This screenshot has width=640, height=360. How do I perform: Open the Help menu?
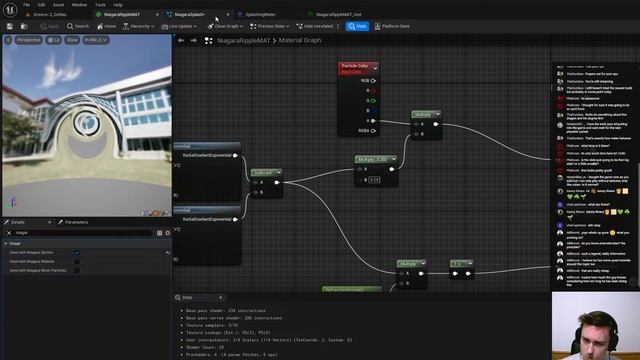[x=118, y=5]
